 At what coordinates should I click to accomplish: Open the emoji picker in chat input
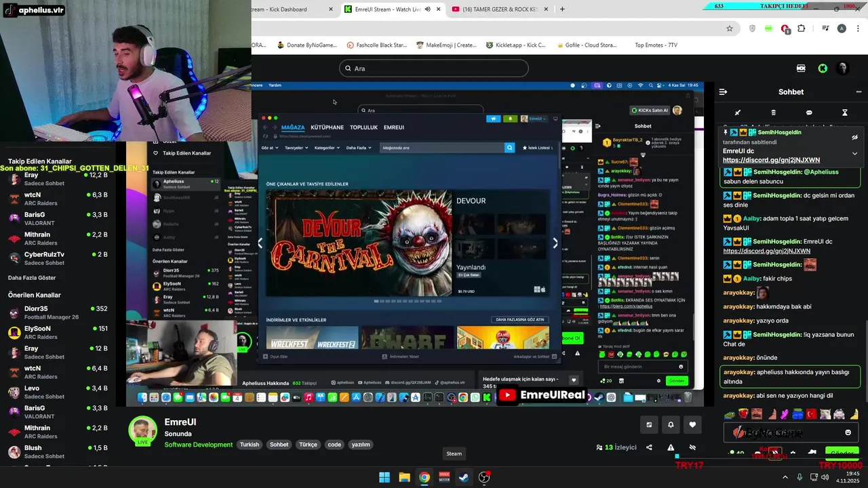[848, 432]
